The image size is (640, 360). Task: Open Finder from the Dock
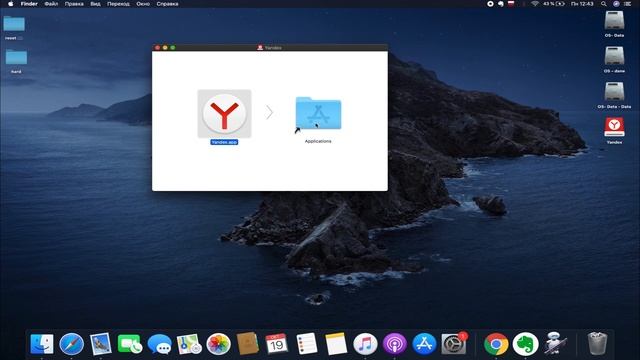(x=42, y=344)
